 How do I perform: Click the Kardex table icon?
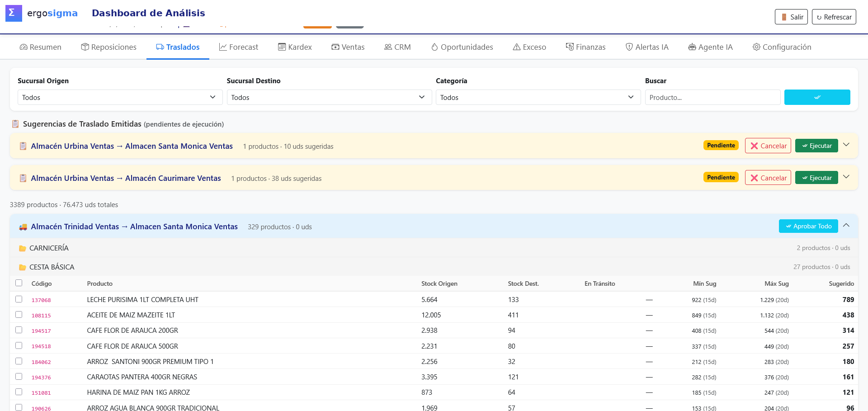tap(282, 47)
